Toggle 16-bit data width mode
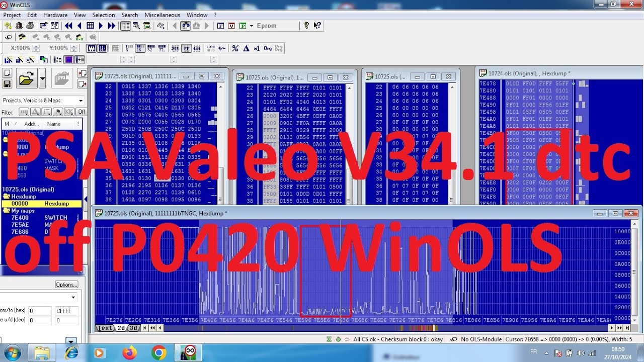644x362 pixels. tap(139, 48)
